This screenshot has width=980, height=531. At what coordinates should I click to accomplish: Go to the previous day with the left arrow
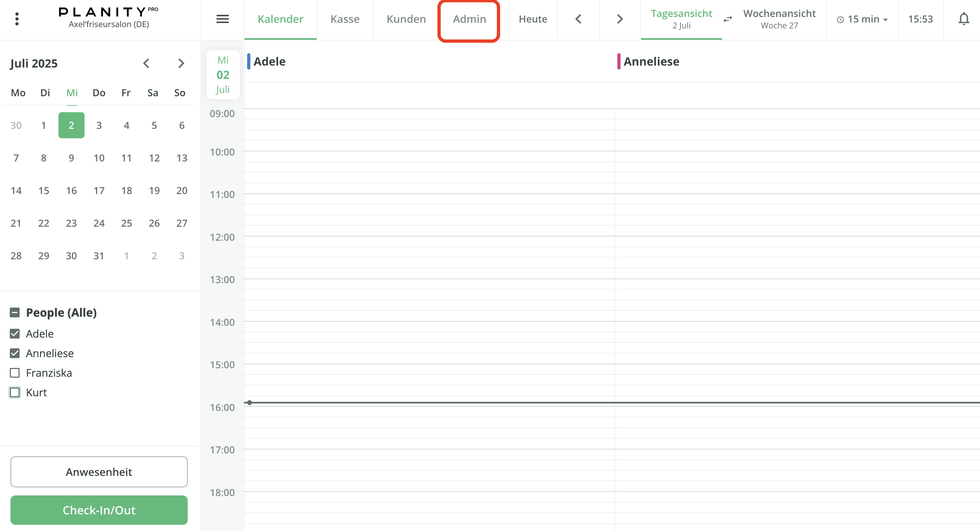pos(578,19)
